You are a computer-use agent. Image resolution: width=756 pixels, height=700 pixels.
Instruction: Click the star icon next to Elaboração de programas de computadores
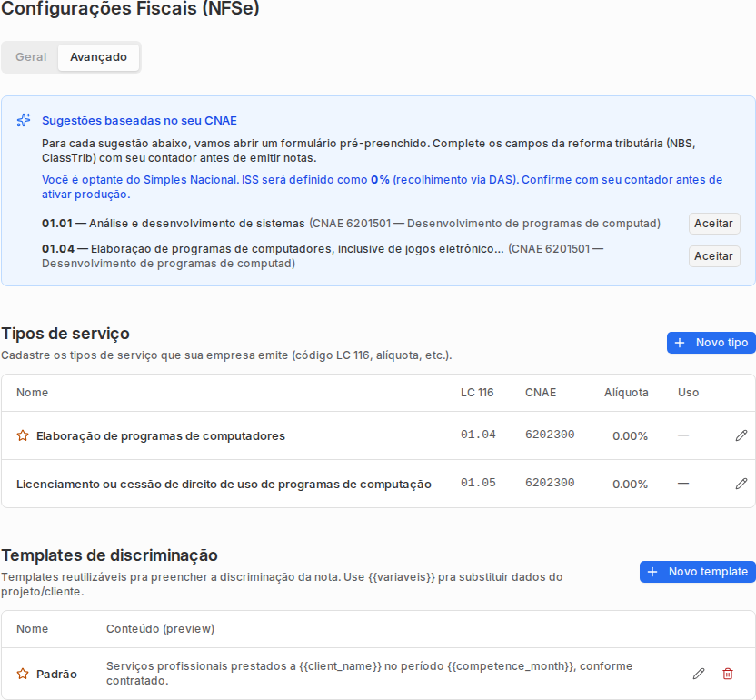tap(23, 435)
